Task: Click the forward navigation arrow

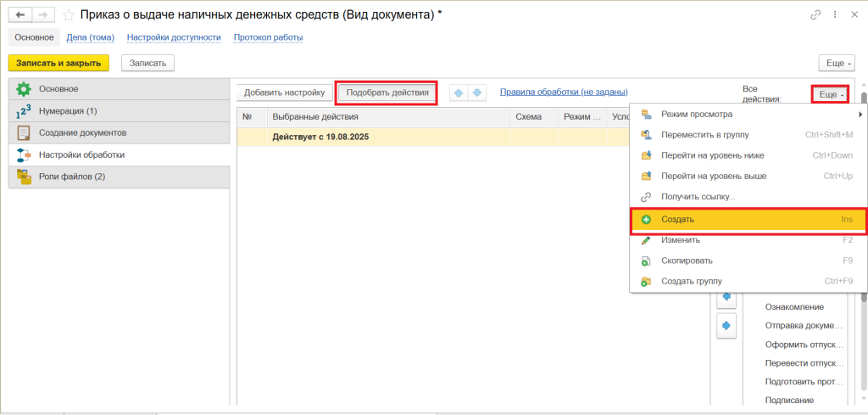Action: (x=43, y=15)
